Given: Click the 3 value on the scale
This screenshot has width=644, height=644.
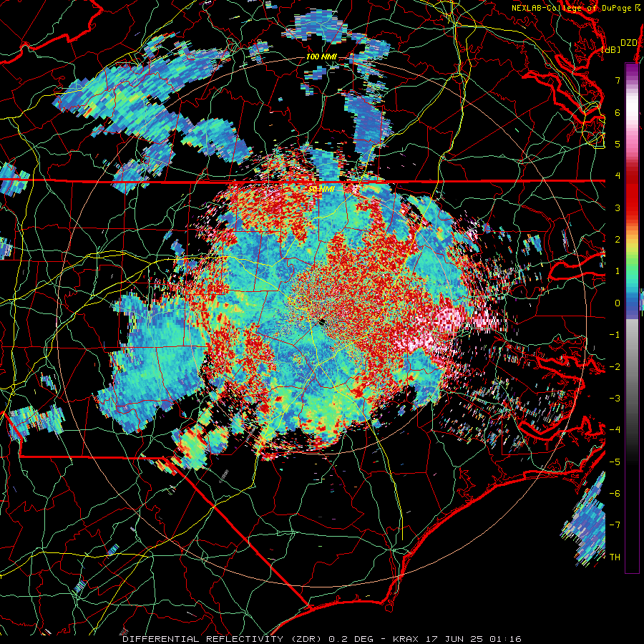Looking at the screenshot, I should (x=618, y=208).
